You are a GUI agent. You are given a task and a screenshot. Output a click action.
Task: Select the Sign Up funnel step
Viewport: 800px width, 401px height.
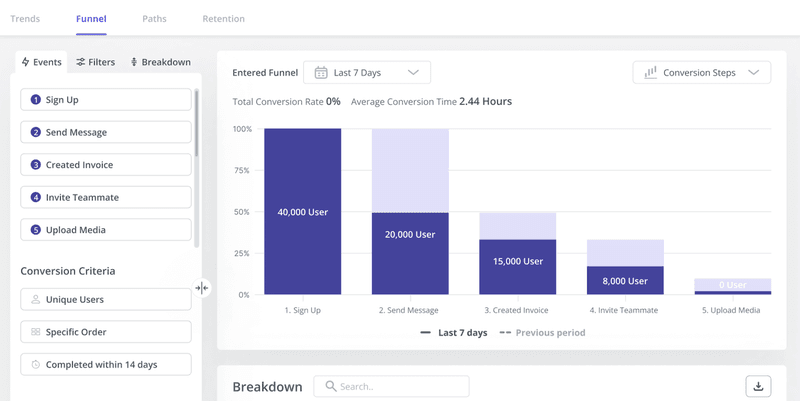(106, 100)
